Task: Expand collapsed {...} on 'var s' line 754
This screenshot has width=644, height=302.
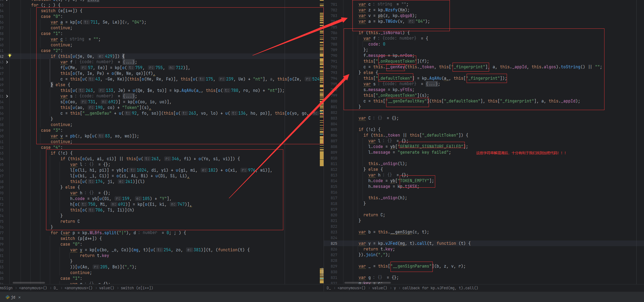Action: tap(129, 96)
